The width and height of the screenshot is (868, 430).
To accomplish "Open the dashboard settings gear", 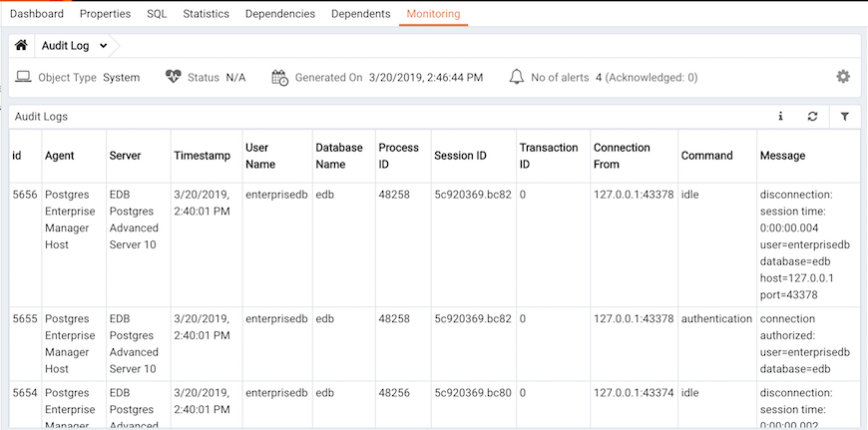I will (842, 77).
